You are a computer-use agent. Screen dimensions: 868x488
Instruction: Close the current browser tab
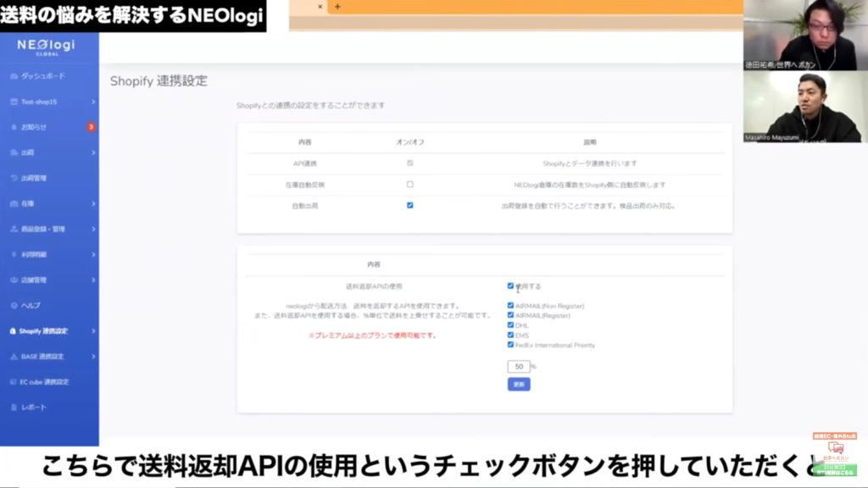point(320,7)
